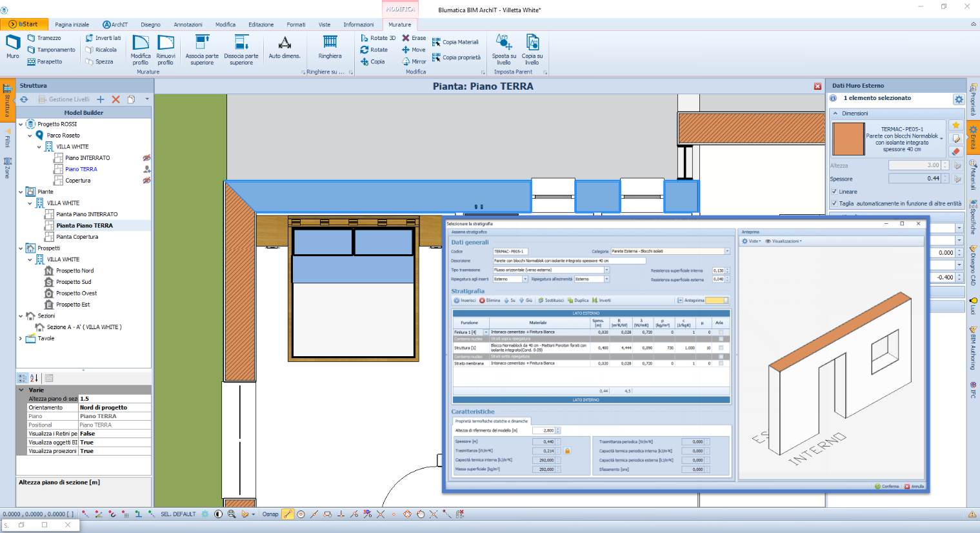Select Prospetto Nord in tree
The height and width of the screenshot is (533, 980).
[75, 271]
